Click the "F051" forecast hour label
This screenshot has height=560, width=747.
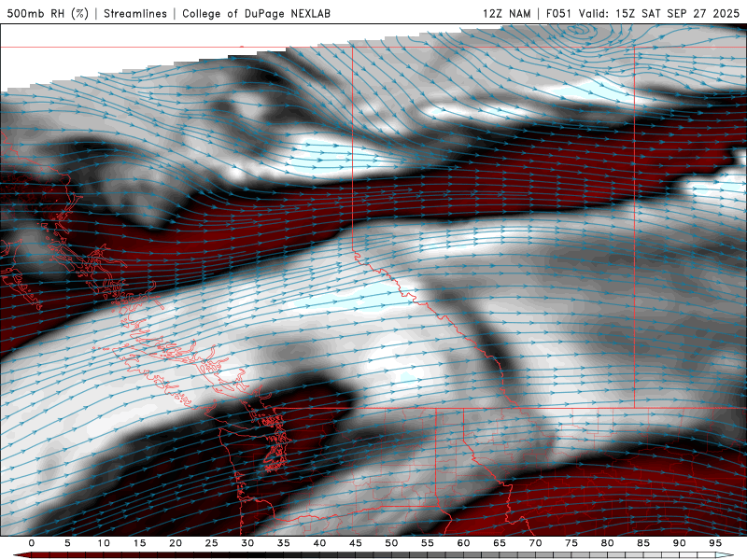559,13
